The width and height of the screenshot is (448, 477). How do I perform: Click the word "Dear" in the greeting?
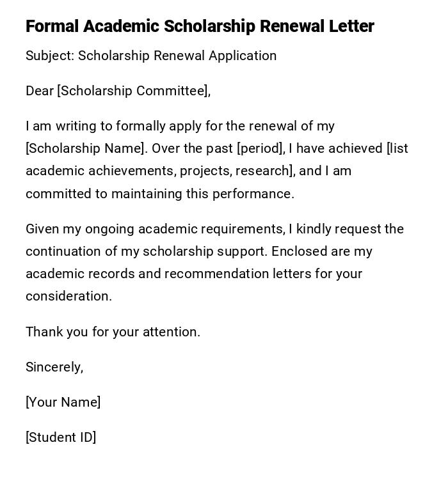click(x=40, y=91)
